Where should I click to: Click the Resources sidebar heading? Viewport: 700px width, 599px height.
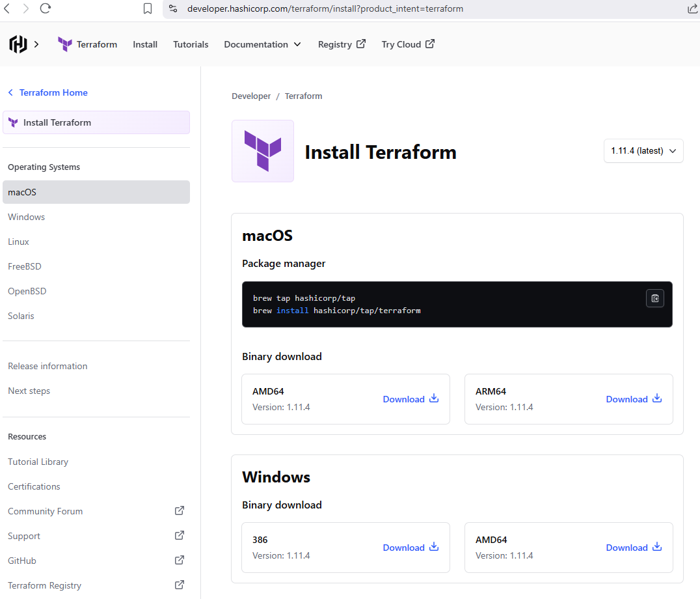(27, 436)
